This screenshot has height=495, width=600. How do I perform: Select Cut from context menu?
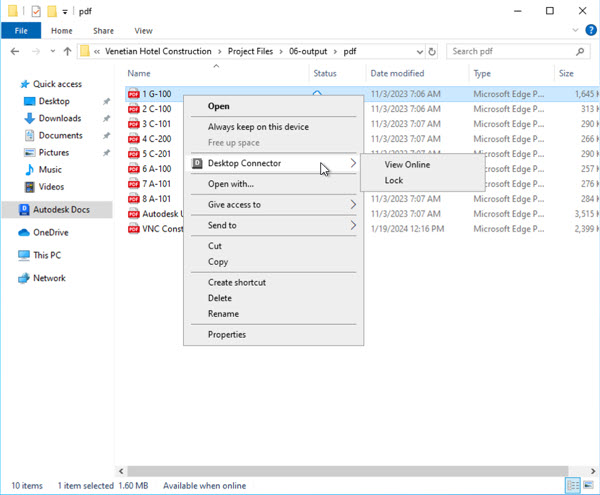(215, 246)
